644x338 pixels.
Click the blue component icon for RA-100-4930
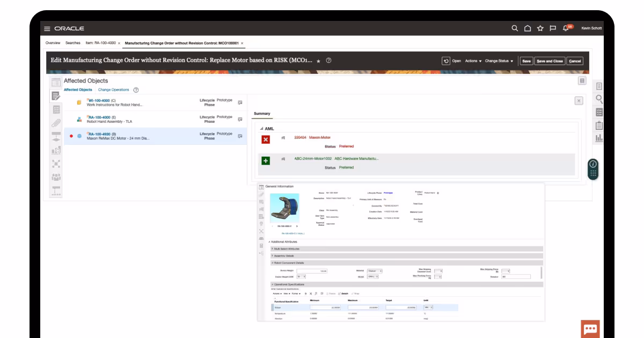[x=79, y=136]
